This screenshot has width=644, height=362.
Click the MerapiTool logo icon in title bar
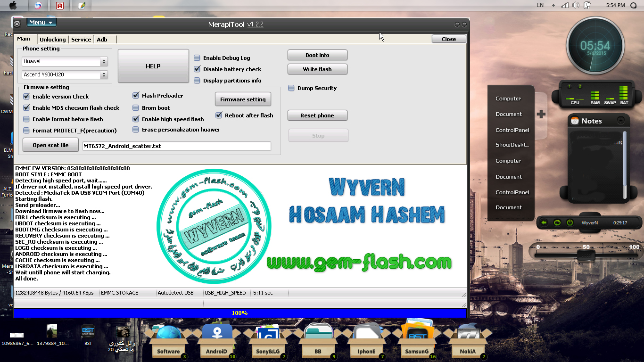click(17, 24)
